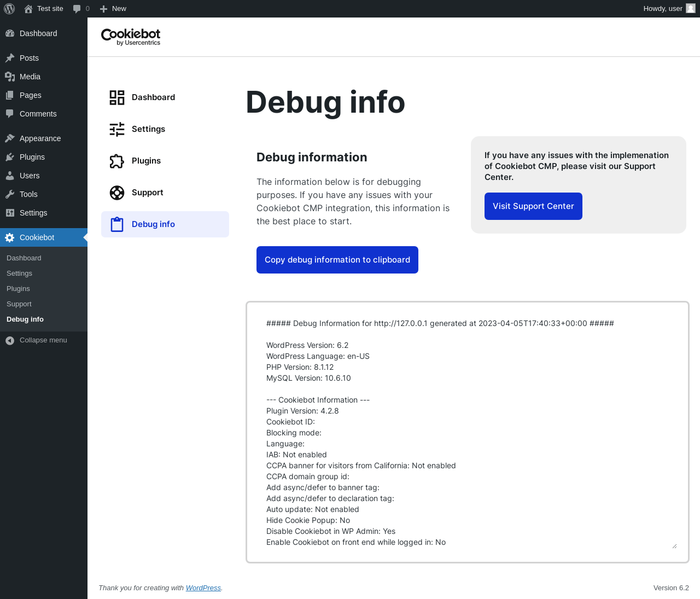Click the 'WordPress Version: 6.2' line
700x599 pixels.
(307, 345)
